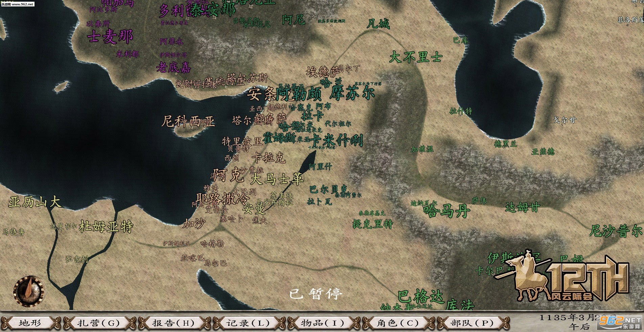Click the 巴尔贝克 label
This screenshot has width=644, height=332.
click(x=328, y=189)
